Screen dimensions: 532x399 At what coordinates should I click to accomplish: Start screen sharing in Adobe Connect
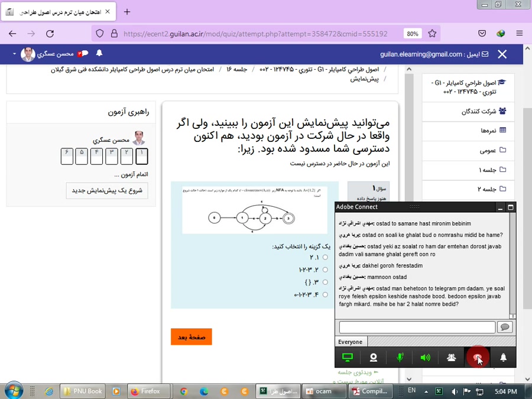pyautogui.click(x=347, y=358)
